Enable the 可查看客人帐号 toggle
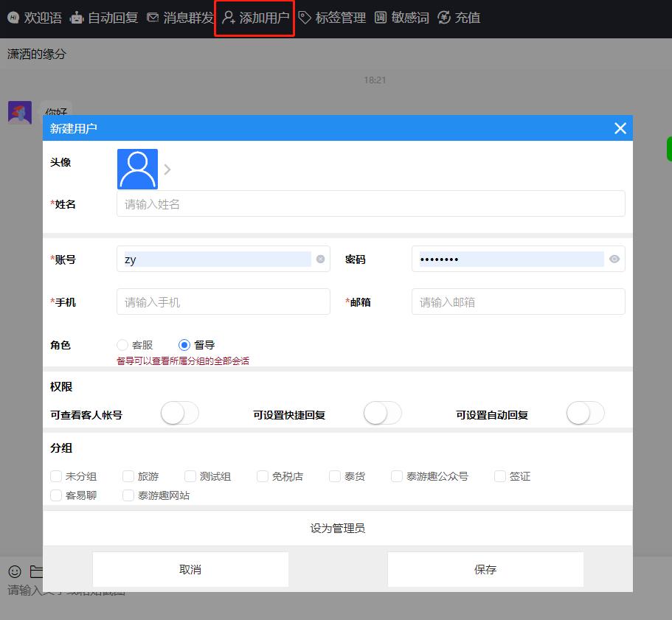672x620 pixels. (x=179, y=414)
